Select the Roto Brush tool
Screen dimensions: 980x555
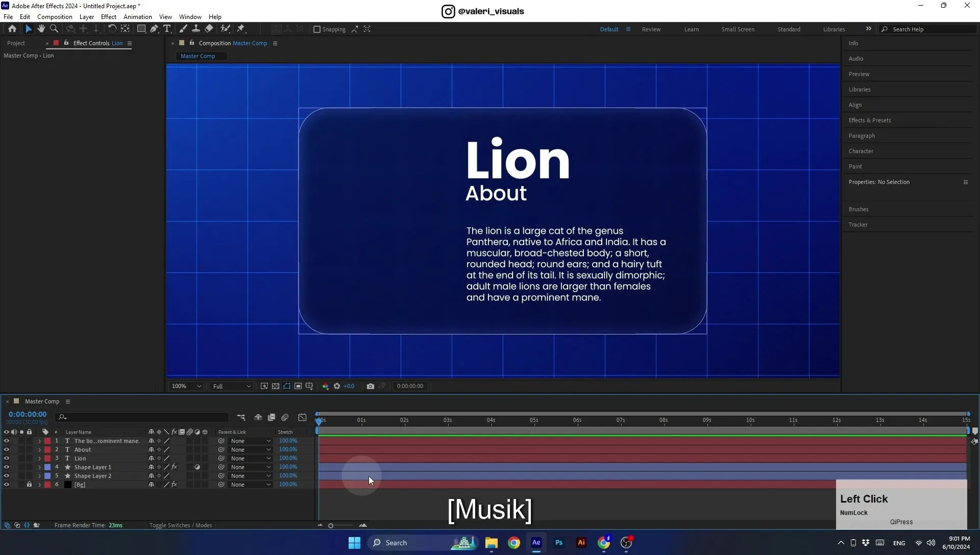click(x=225, y=29)
